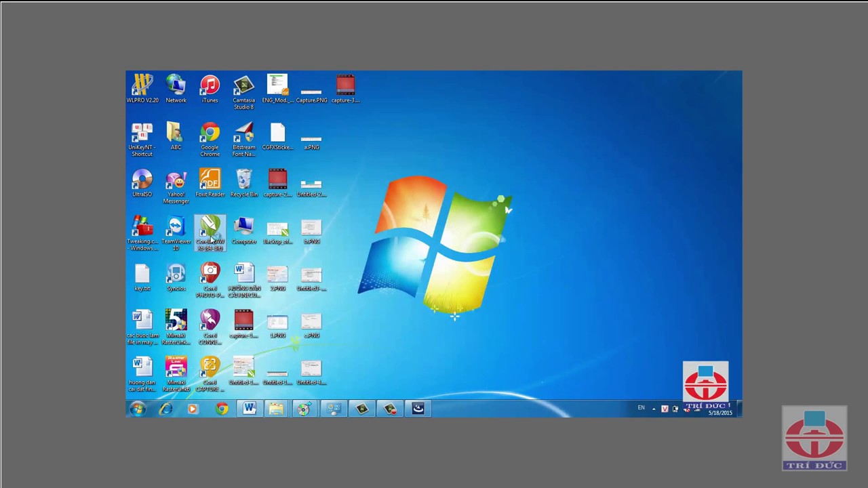Select the Bitstream Font Navigator shortcut
The width and height of the screenshot is (868, 488).
coord(243,140)
